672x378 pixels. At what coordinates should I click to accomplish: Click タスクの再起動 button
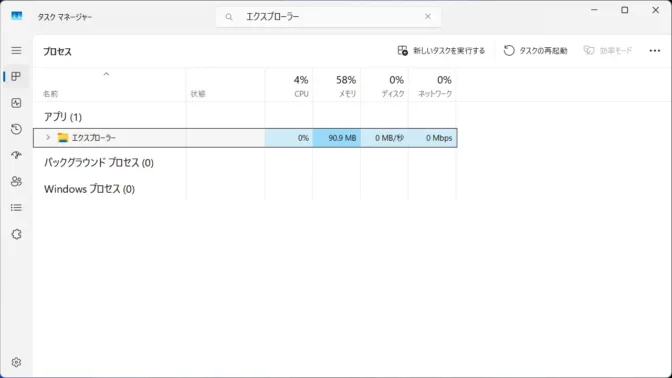click(x=535, y=51)
